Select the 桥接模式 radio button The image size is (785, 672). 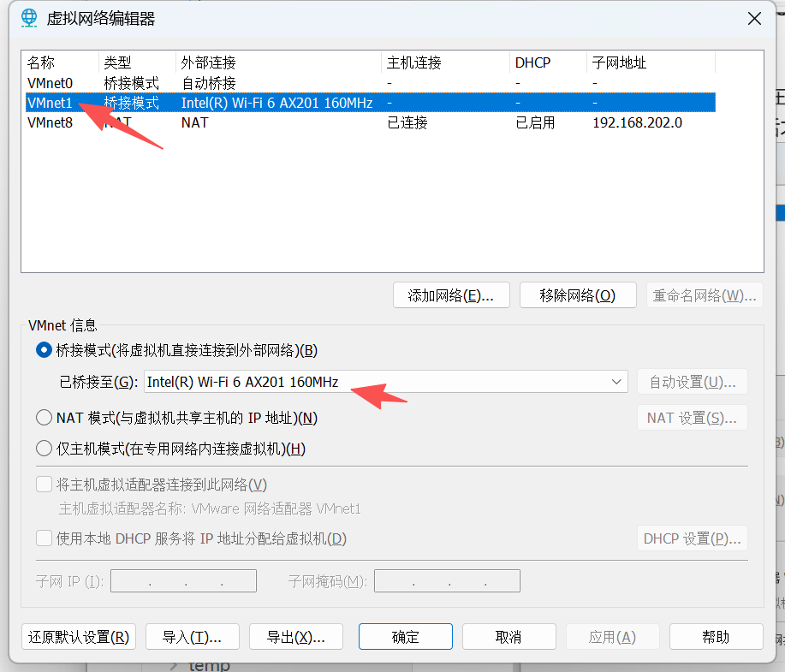(44, 350)
